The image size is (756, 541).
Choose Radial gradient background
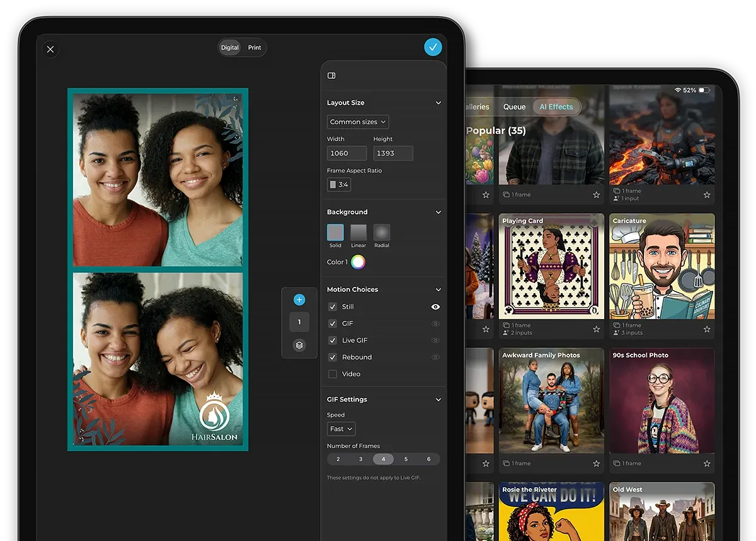(382, 232)
